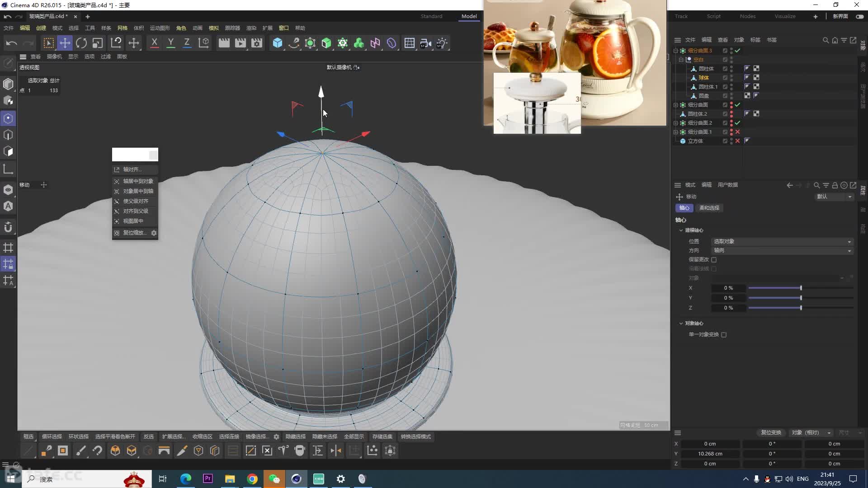Screen dimensions: 868x488
Task: Open the 渲染 menu
Action: 251,28
